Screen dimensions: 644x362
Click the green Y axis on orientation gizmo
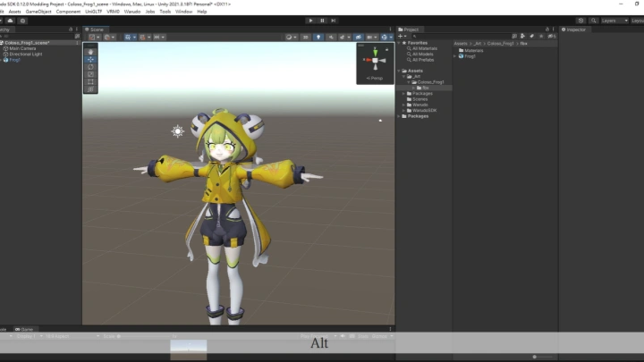(x=375, y=51)
